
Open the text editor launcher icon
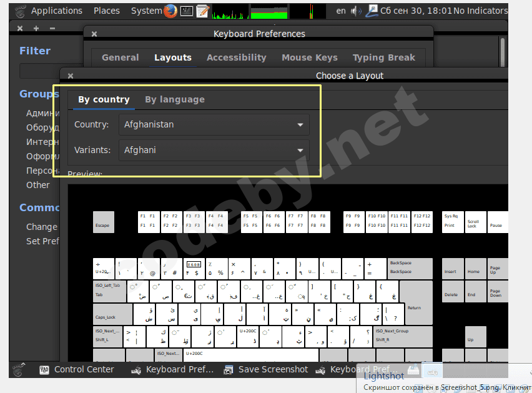click(202, 11)
